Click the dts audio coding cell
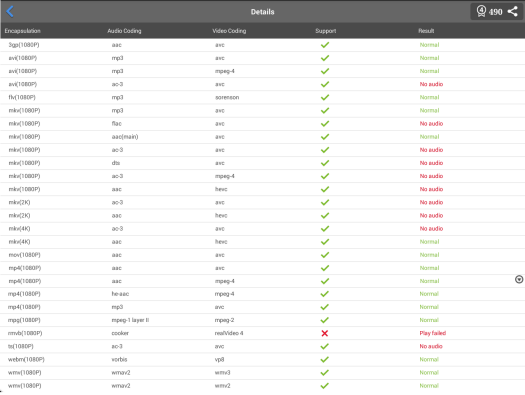 point(116,163)
